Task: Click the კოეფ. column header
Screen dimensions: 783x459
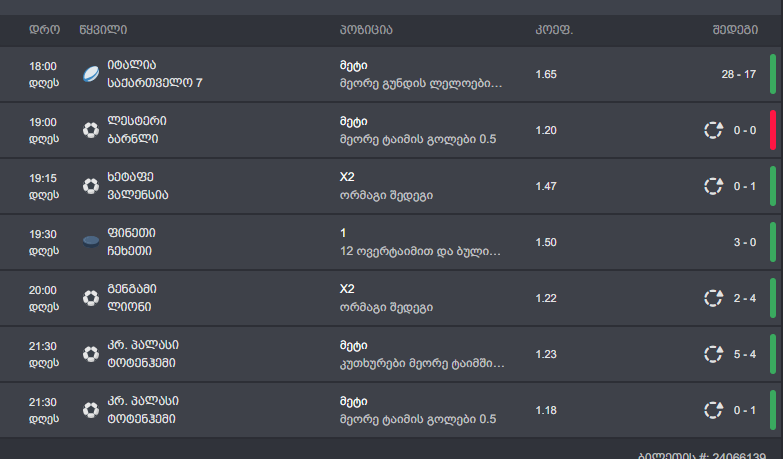Action: click(554, 30)
